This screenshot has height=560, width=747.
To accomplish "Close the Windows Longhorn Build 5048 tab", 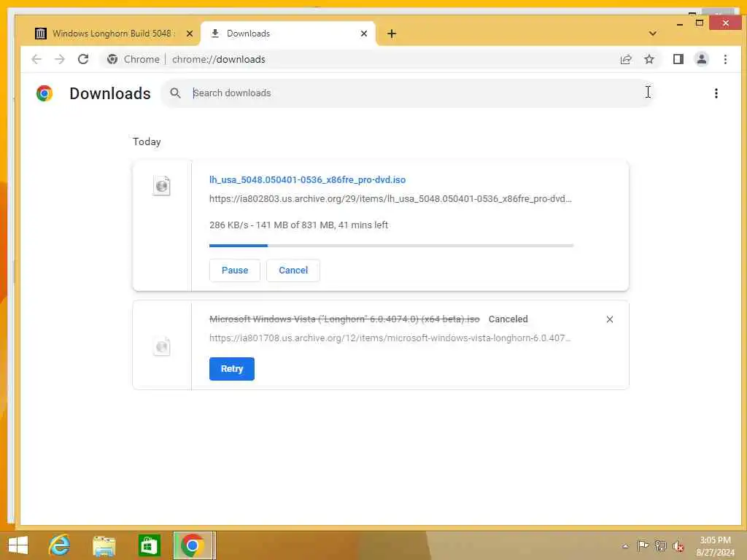I will (190, 34).
